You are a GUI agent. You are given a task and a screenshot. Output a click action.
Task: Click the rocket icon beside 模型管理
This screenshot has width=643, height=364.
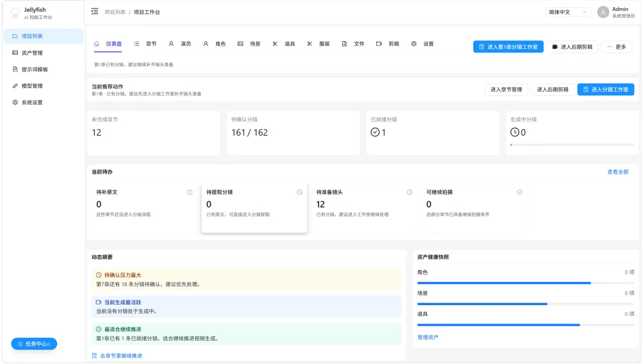point(15,86)
